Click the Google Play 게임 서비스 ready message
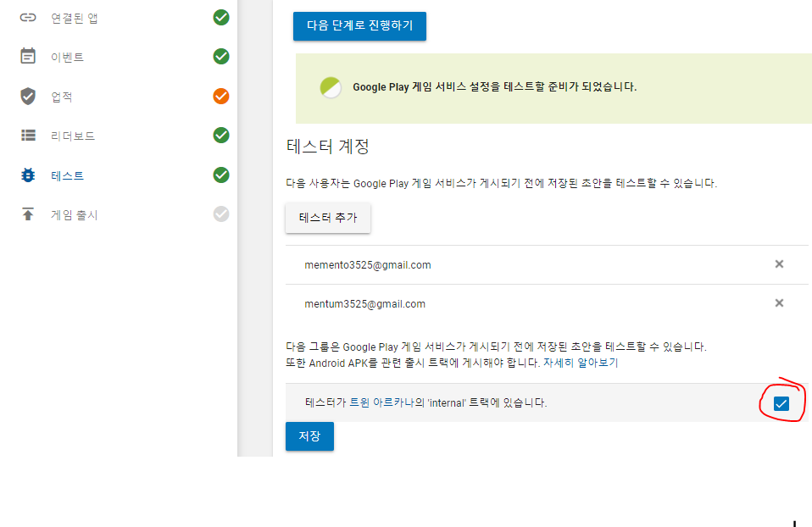Image resolution: width=812 pixels, height=527 pixels. coord(494,87)
